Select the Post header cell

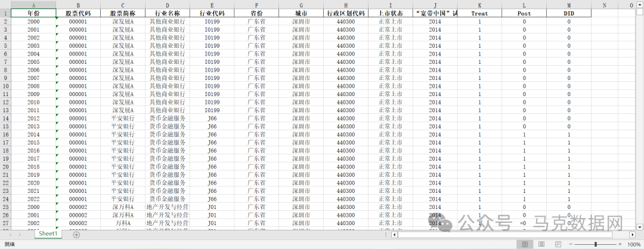524,13
